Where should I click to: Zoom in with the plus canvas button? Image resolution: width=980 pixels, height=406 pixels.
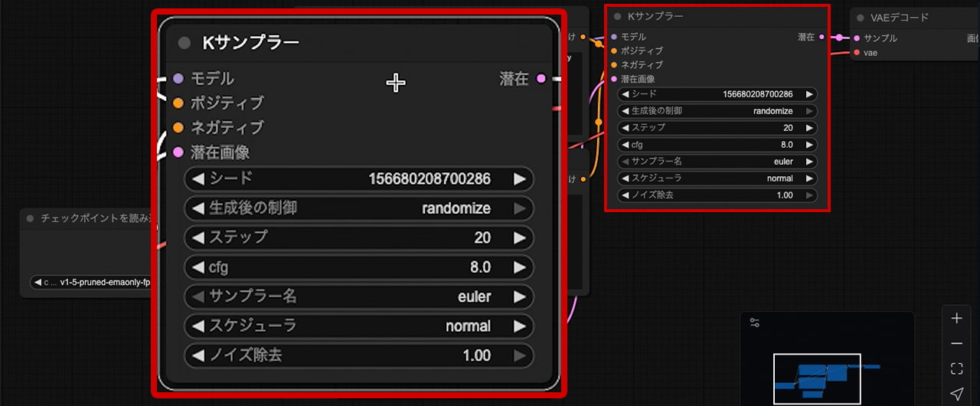pyautogui.click(x=956, y=319)
